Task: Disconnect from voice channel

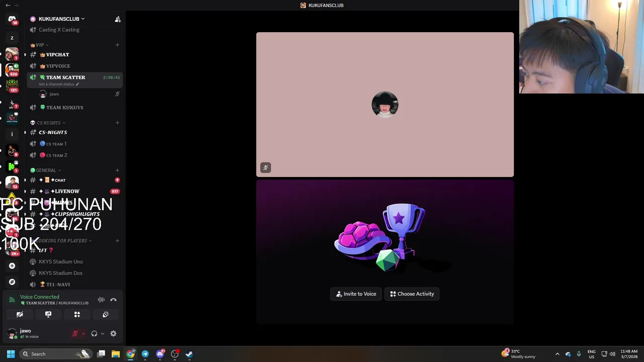Action: (x=113, y=300)
